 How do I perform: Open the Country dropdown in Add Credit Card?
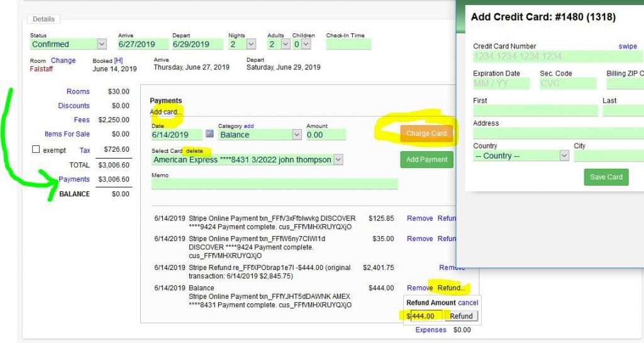pos(563,156)
